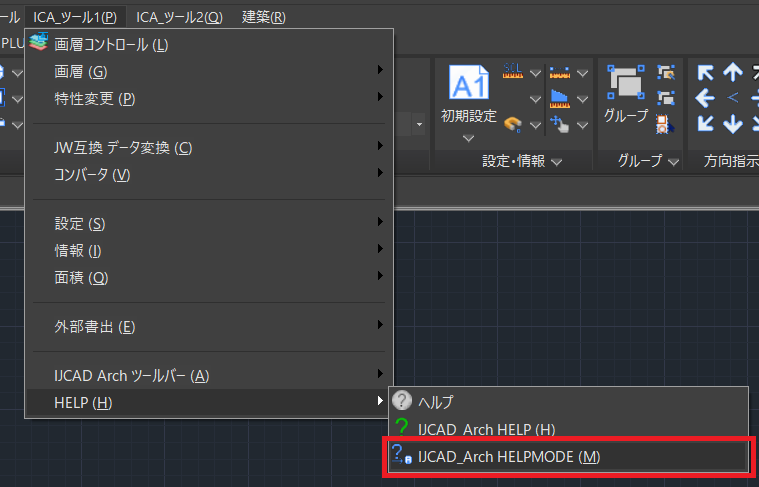Open dropdown arrow next to magnet icon

point(535,125)
